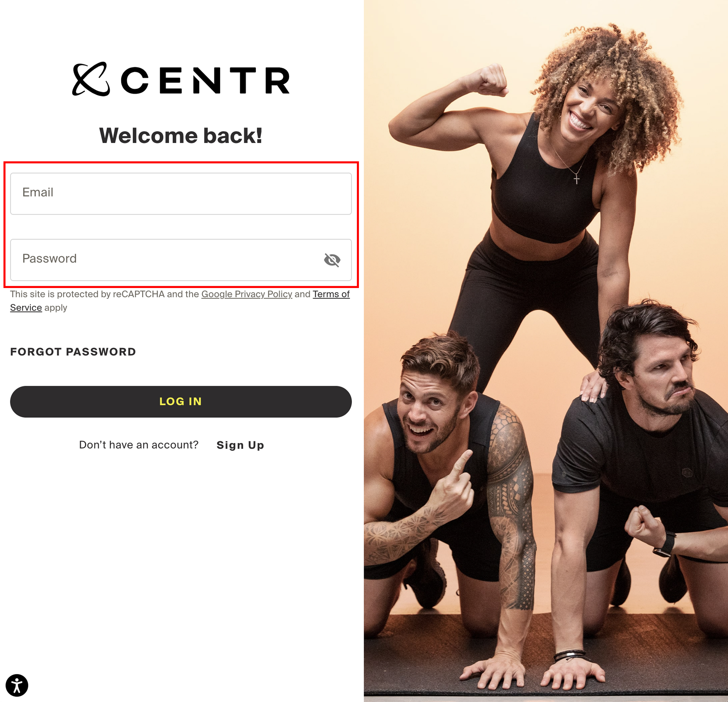Select FORGOT PASSWORD

tap(73, 352)
